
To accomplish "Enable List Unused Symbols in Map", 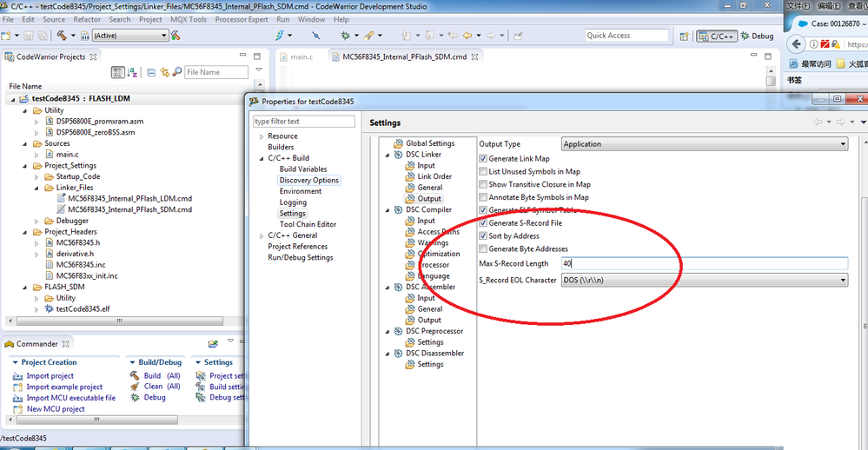I will [x=483, y=172].
